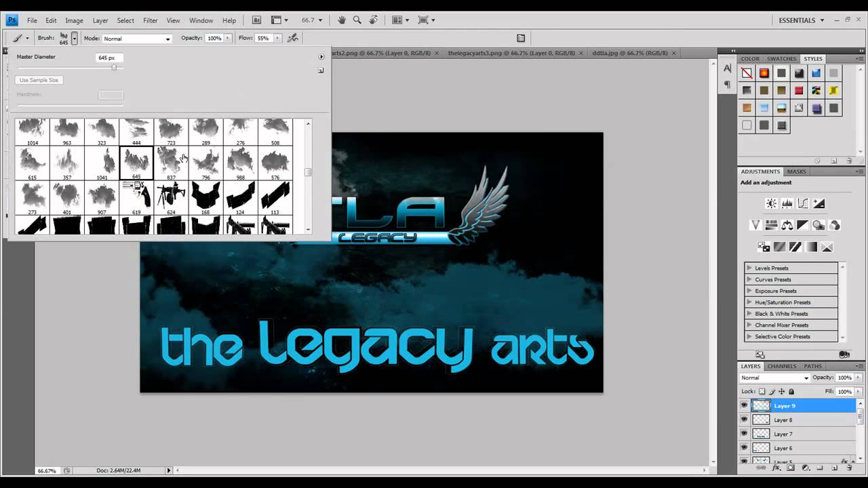Toggle lock transparent pixels in Layers panel

762,391
